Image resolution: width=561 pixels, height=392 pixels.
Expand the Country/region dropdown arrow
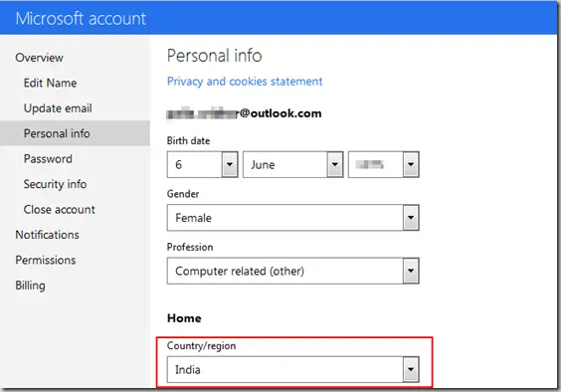tap(411, 369)
